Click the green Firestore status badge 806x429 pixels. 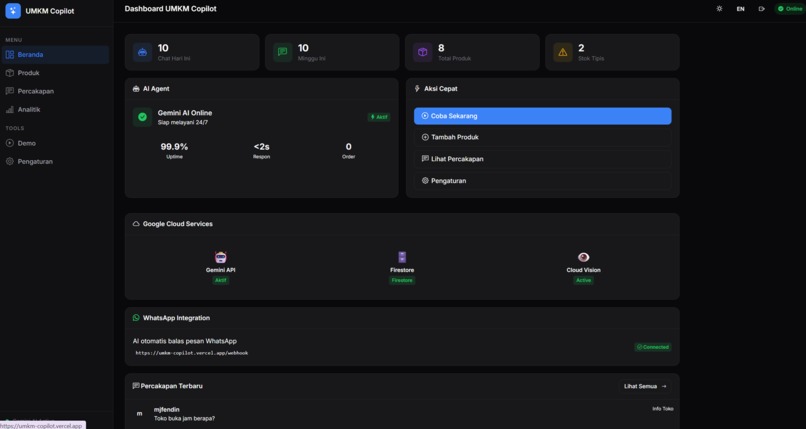pyautogui.click(x=402, y=281)
